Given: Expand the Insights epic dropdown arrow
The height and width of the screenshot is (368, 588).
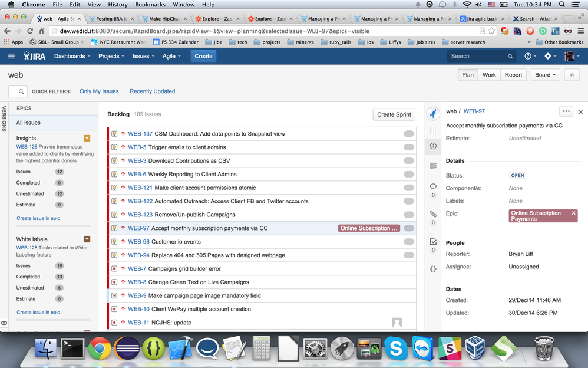Looking at the screenshot, I should [87, 138].
